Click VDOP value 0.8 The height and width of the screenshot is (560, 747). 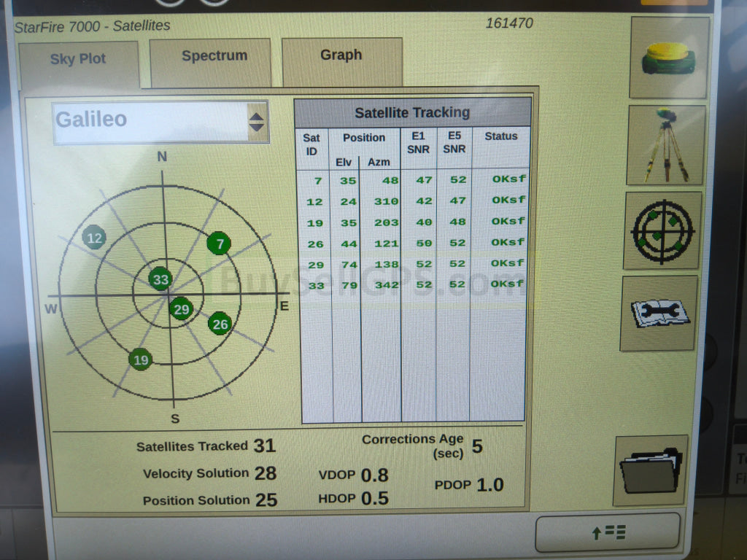click(x=374, y=475)
